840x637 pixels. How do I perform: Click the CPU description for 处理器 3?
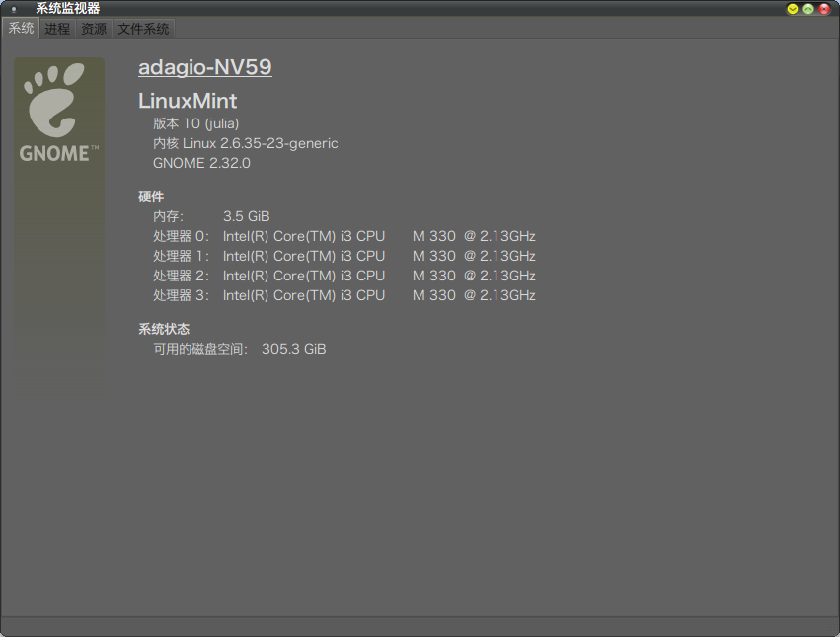(x=379, y=296)
